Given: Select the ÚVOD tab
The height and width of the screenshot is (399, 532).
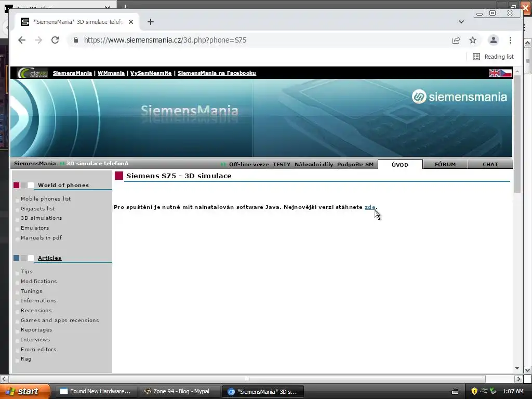Looking at the screenshot, I should click(x=400, y=165).
